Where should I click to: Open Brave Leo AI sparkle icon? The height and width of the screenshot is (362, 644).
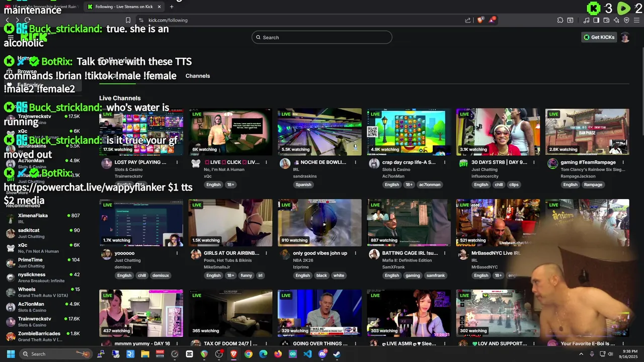[x=616, y=20]
